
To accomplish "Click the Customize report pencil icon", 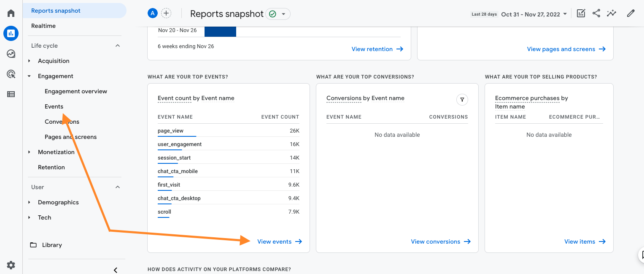I will 631,14.
